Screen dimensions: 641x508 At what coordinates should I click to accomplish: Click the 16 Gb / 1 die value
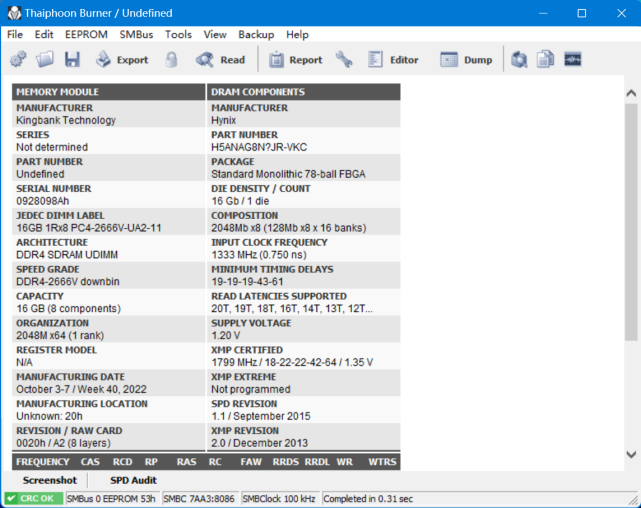coord(240,201)
